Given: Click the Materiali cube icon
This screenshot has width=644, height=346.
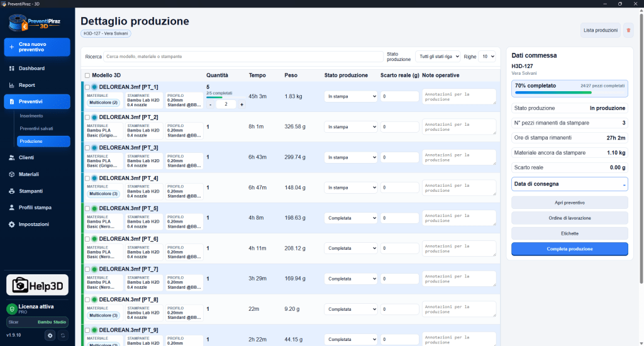Looking at the screenshot, I should [x=11, y=174].
